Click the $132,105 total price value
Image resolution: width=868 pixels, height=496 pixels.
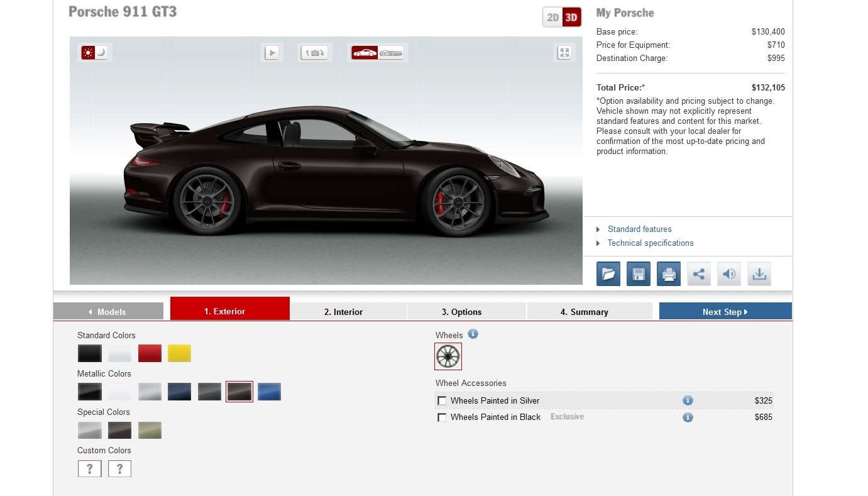[768, 88]
